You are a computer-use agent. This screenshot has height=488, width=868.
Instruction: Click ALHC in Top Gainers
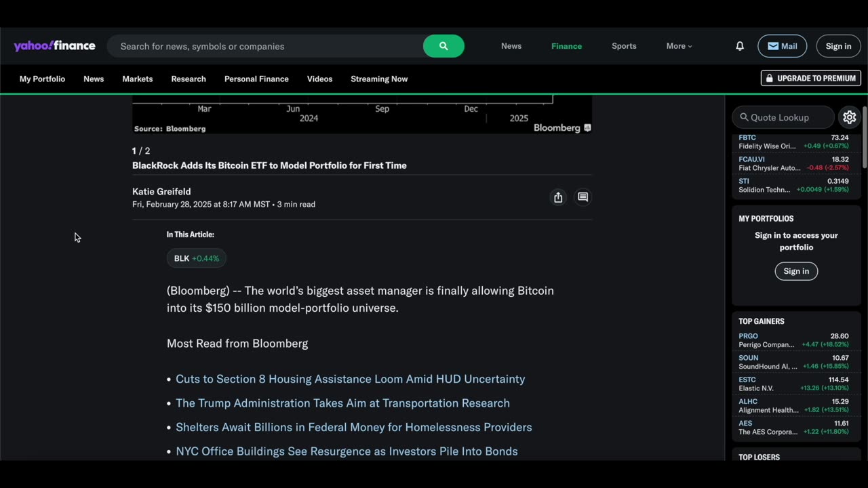[x=748, y=401]
